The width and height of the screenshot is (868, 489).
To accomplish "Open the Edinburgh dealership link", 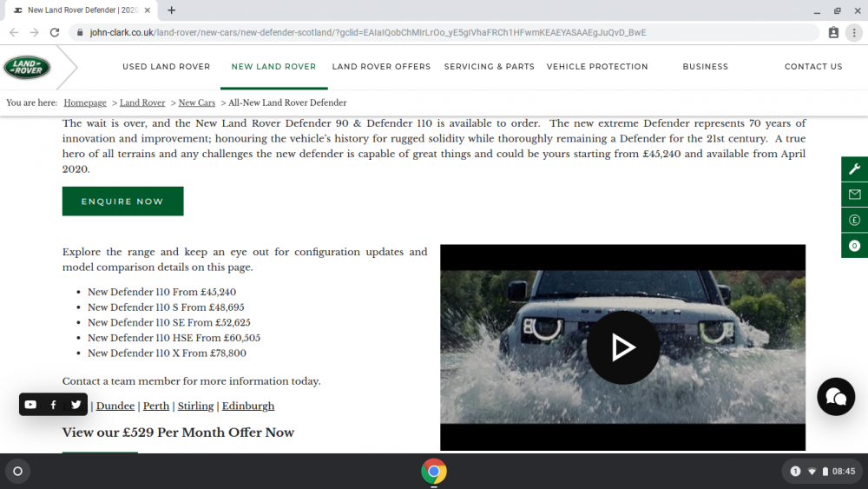I will pos(248,406).
